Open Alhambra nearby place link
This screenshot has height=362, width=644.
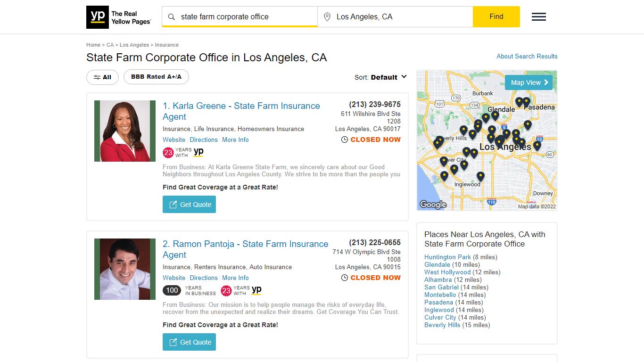(438, 280)
